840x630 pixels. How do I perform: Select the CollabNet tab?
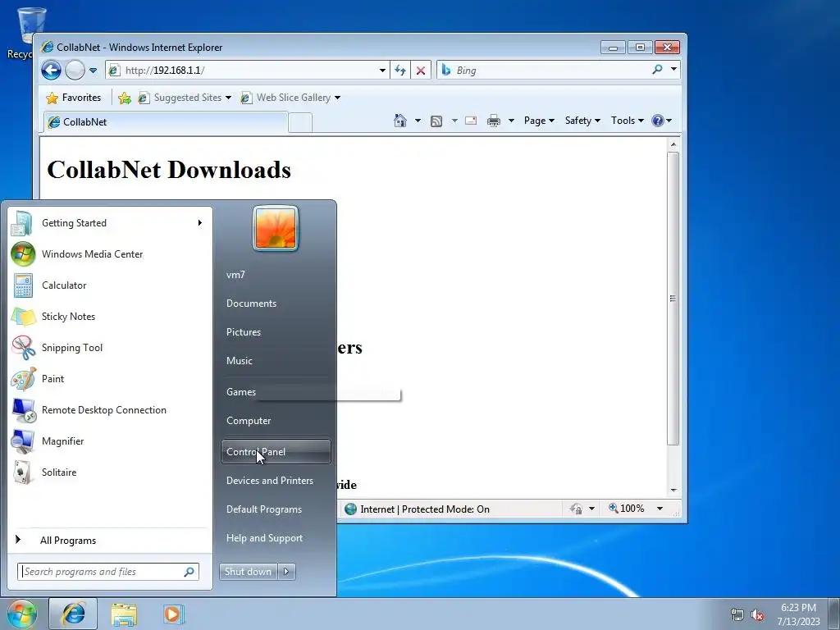click(166, 122)
